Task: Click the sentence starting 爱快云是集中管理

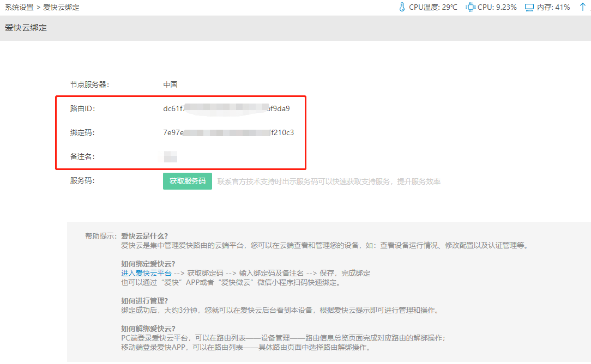Action: coord(325,245)
